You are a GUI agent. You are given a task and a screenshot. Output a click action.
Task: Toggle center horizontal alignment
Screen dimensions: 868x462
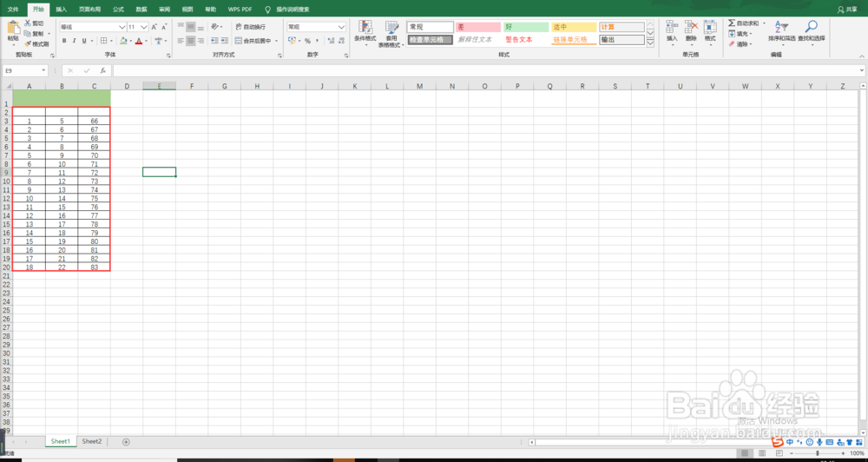pos(190,41)
